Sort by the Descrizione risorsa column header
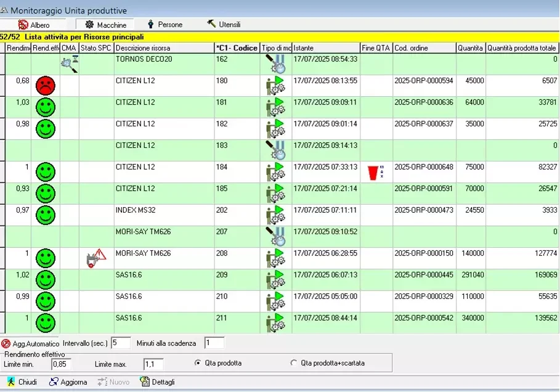 pyautogui.click(x=164, y=48)
